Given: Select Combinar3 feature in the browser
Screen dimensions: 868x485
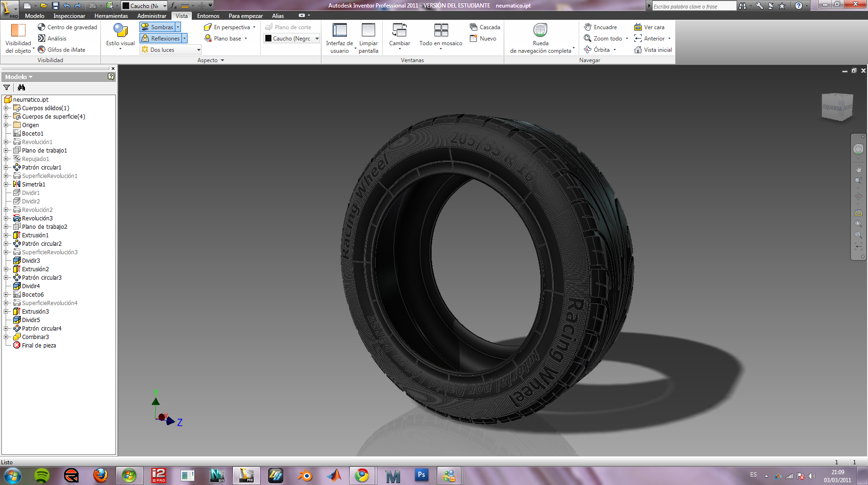Looking at the screenshot, I should point(35,337).
